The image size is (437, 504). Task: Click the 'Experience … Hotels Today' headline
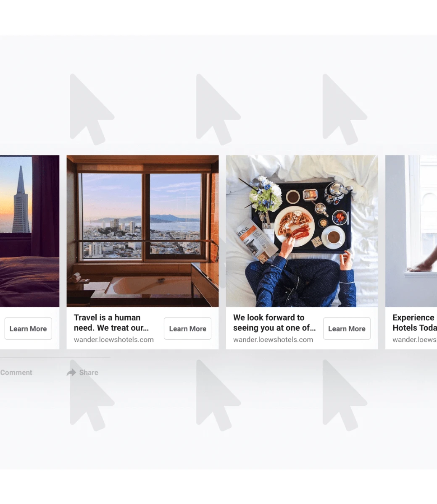pyautogui.click(x=415, y=323)
